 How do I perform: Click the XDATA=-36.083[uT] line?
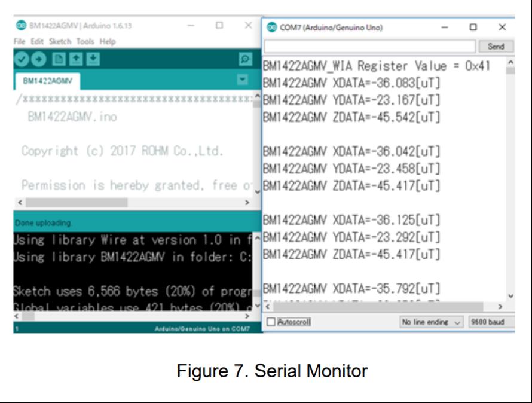pyautogui.click(x=351, y=83)
